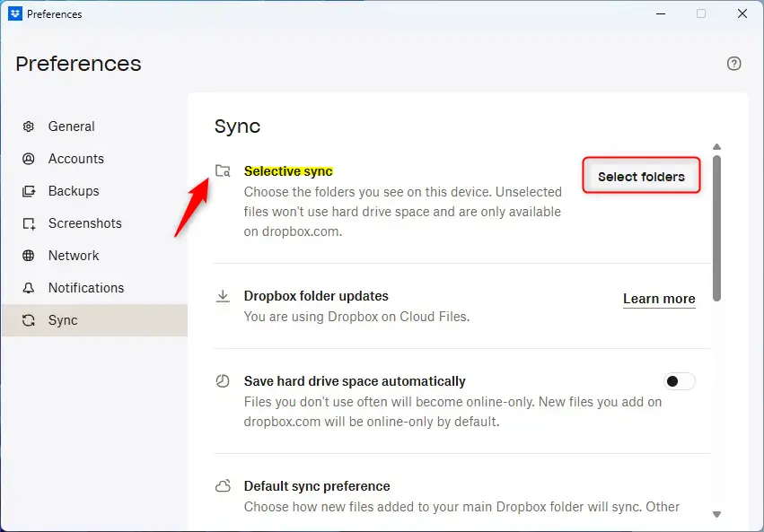Click the Save hard drive space pie icon
This screenshot has height=532, width=764.
click(223, 381)
